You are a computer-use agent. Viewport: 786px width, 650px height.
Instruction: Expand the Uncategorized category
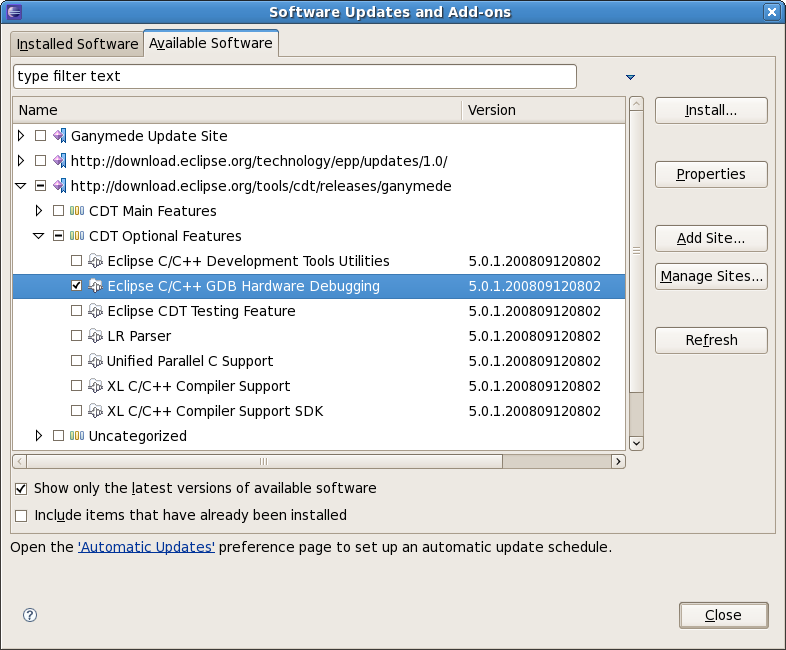(x=39, y=436)
